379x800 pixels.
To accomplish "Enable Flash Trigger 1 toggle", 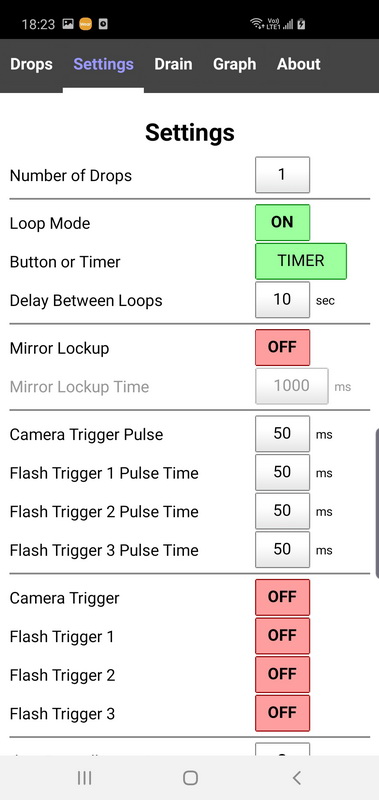I will (282, 636).
